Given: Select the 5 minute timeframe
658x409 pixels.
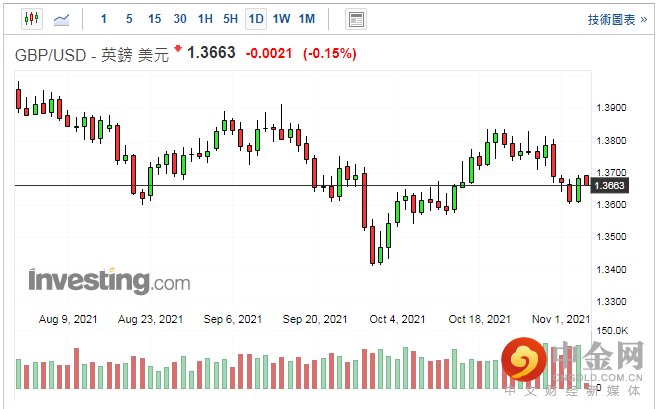Looking at the screenshot, I should [x=129, y=18].
